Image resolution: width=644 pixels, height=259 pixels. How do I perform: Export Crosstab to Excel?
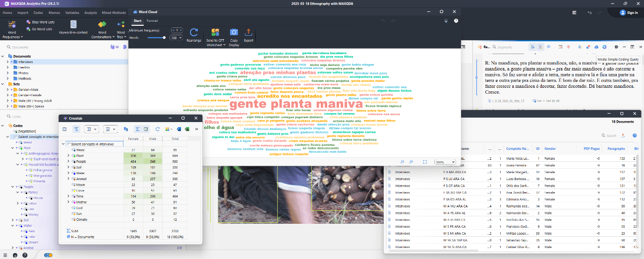187,129
